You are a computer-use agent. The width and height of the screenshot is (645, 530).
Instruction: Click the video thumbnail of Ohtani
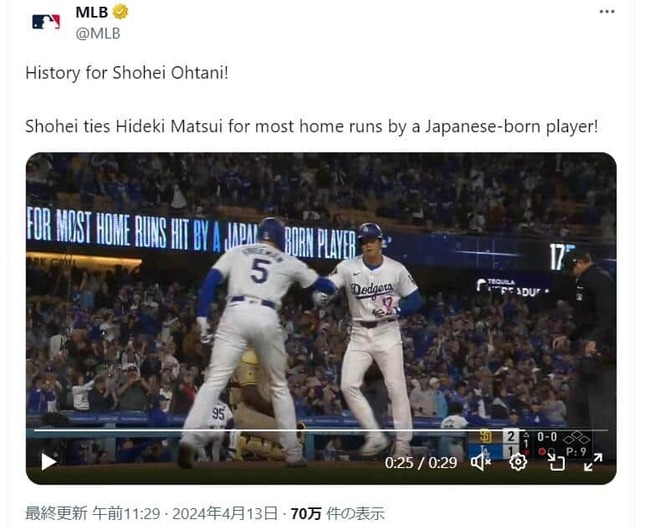[x=321, y=318]
